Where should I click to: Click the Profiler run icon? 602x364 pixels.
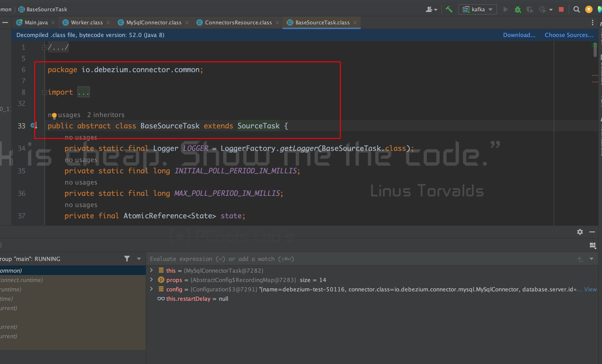click(x=542, y=9)
